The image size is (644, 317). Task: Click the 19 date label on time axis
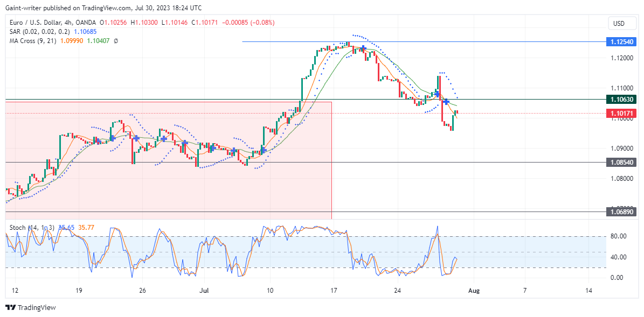coord(79,290)
